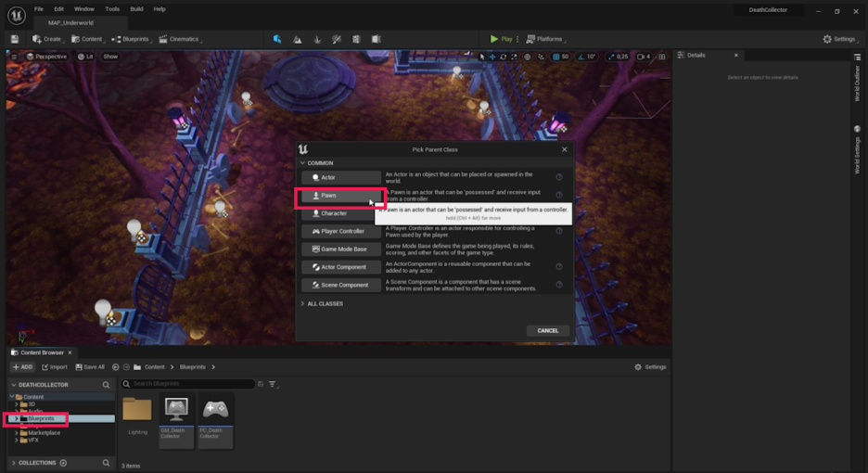Viewport: 868px width, 473px height.
Task: Choose Actor as parent class
Action: 341,177
